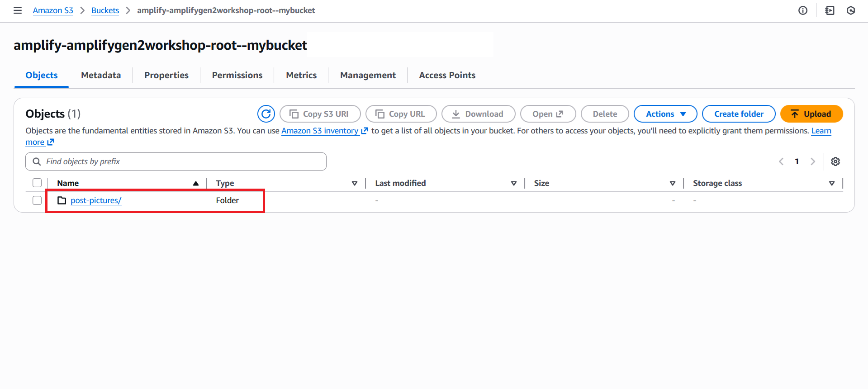Select the post-pictures/ row checkbox
Screen dimensions: 868x389
[37, 200]
